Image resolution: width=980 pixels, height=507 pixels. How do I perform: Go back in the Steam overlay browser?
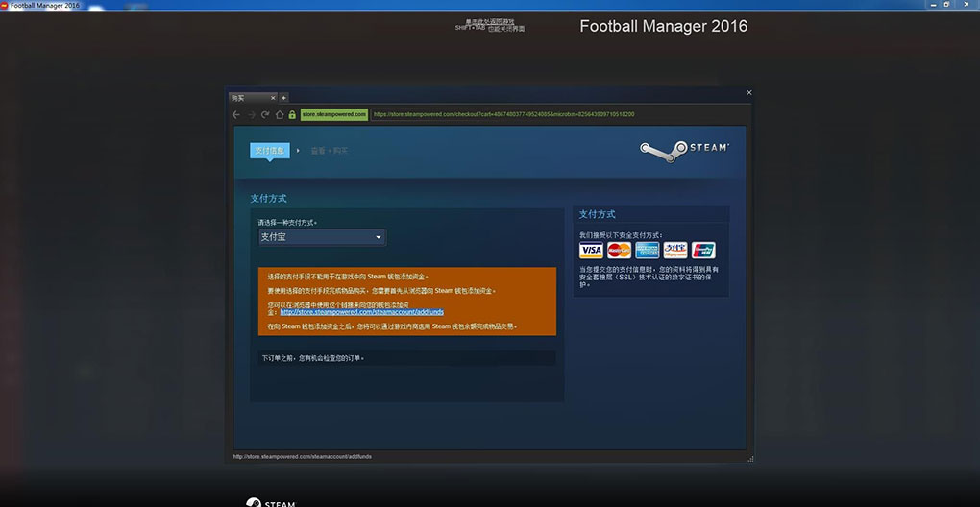tap(235, 115)
